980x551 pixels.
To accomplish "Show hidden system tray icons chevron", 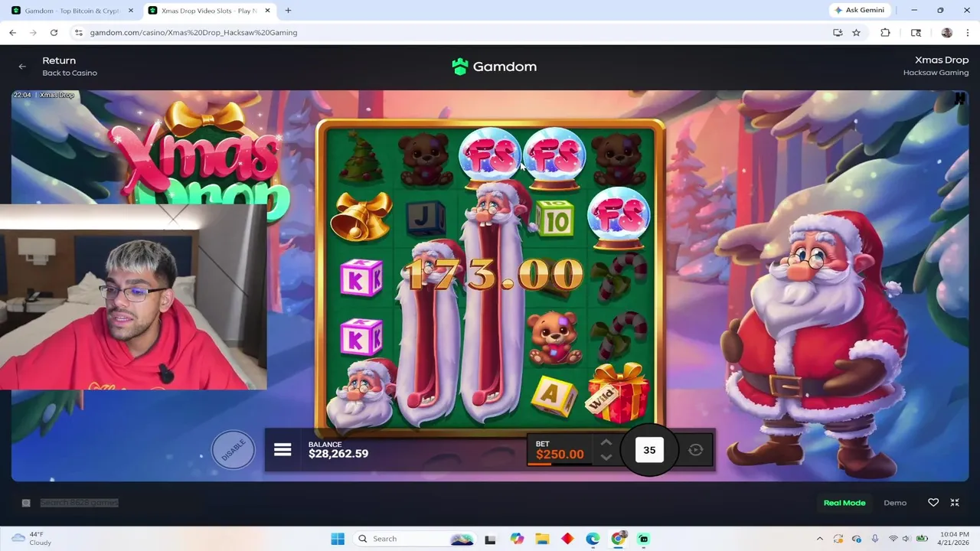I will 820,539.
